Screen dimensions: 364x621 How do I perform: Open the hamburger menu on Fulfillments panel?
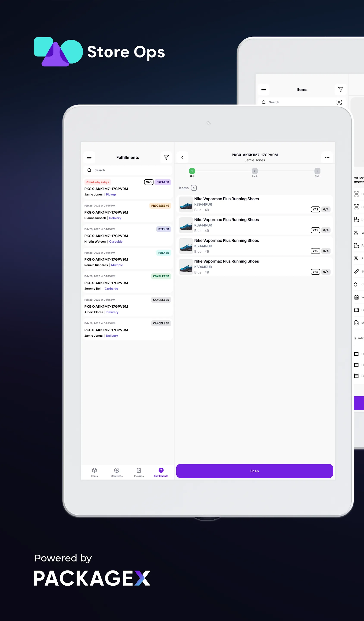click(89, 157)
